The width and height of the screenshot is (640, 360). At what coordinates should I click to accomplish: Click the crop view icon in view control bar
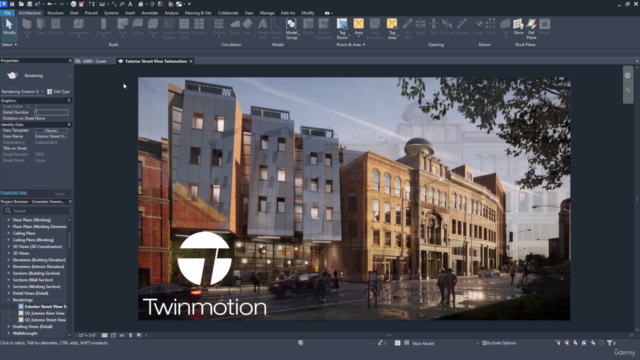(113, 336)
